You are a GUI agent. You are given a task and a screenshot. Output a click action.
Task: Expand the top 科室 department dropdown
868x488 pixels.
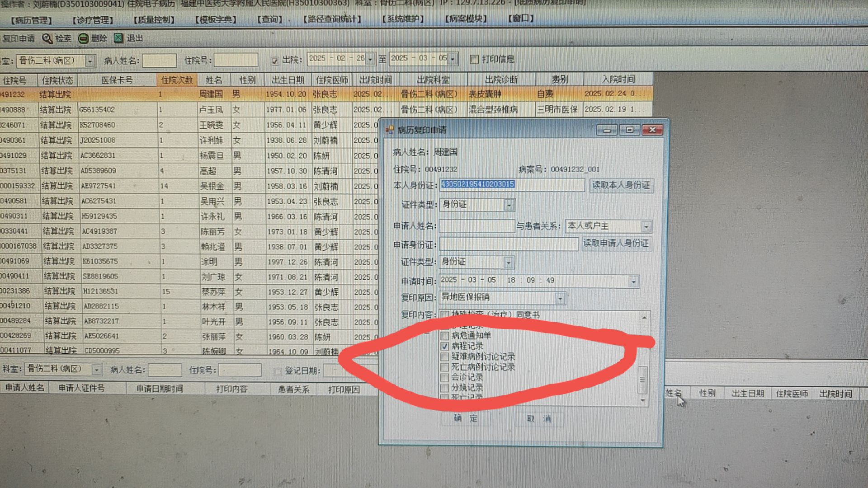coord(90,61)
